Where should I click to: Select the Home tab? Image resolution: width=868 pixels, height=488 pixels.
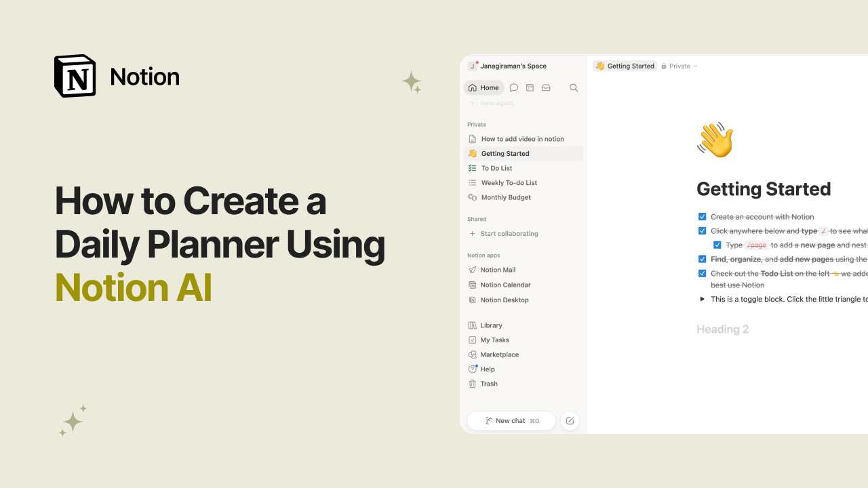(484, 87)
